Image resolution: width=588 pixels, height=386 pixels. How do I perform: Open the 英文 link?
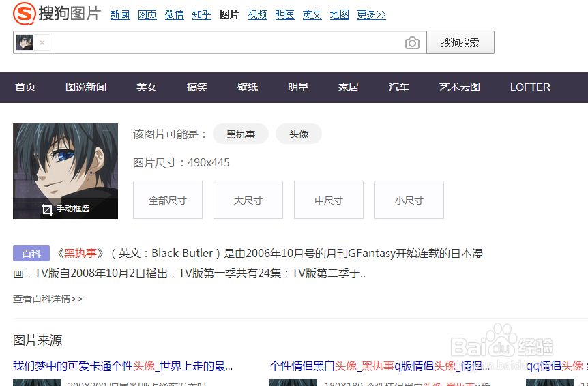pos(312,14)
